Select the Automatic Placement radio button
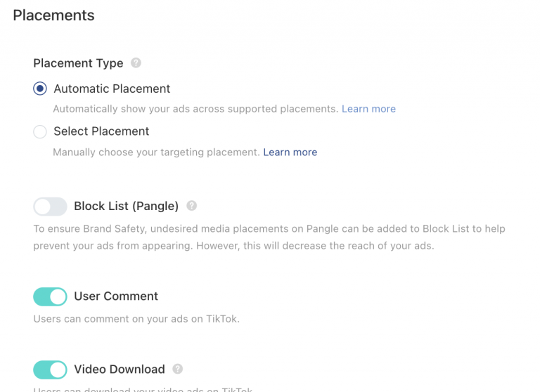Screen dimensions: 540x392 [40, 89]
